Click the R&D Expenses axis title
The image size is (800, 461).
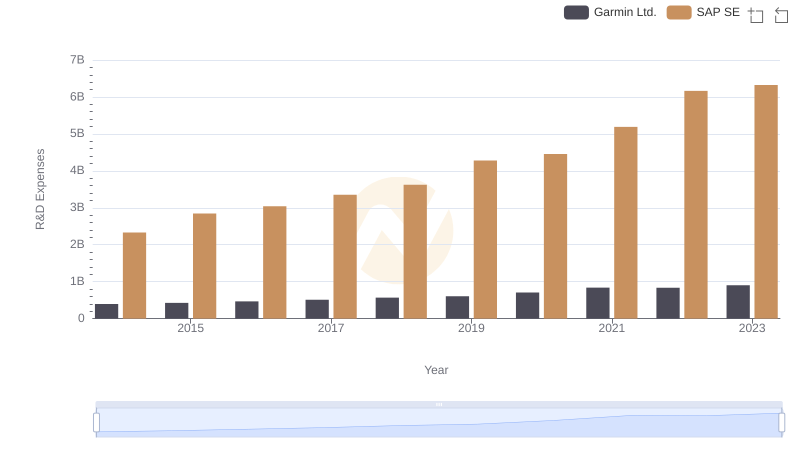click(40, 189)
